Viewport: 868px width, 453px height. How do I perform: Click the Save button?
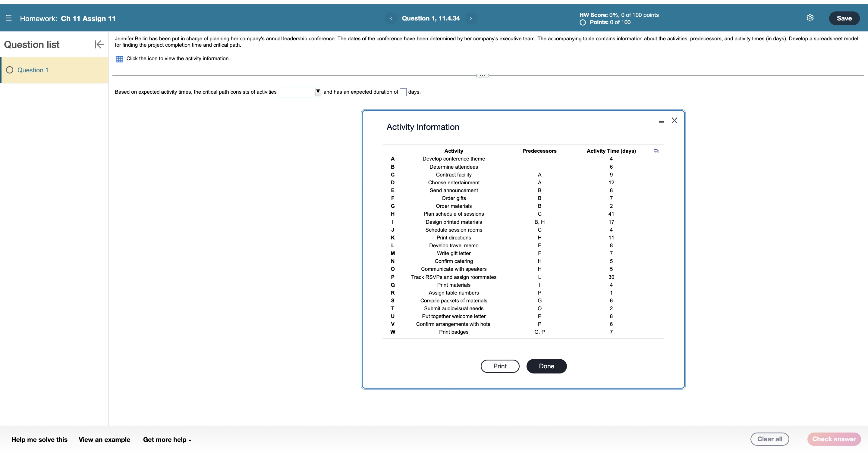click(844, 18)
